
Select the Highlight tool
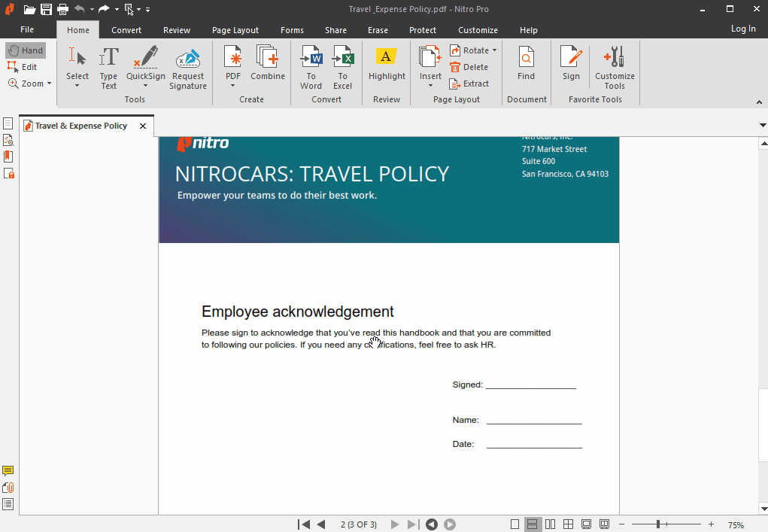387,64
